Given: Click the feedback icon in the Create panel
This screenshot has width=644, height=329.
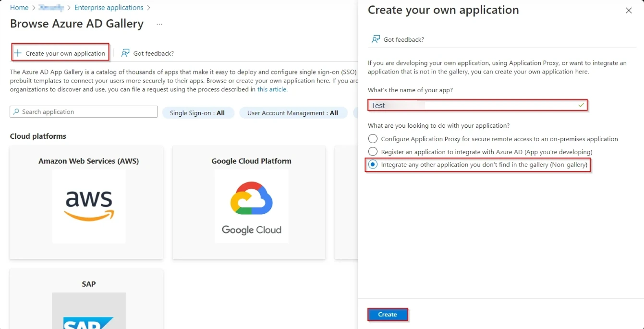Looking at the screenshot, I should (x=376, y=39).
